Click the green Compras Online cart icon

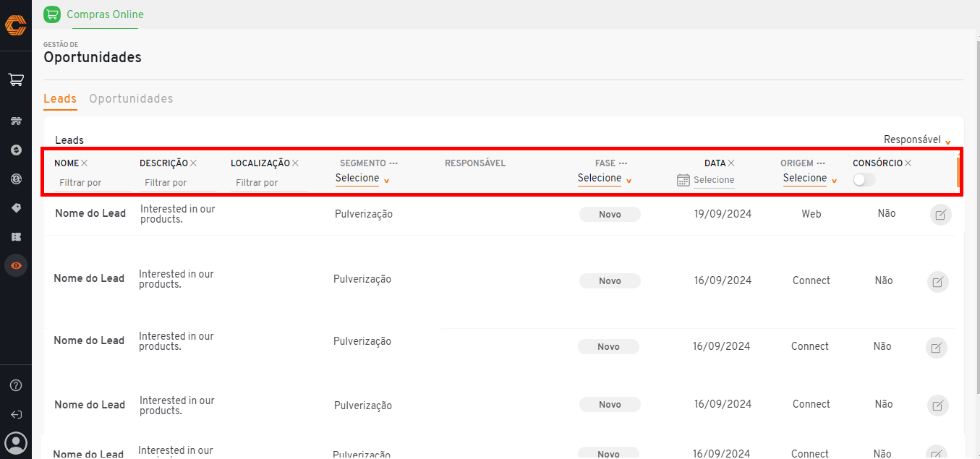click(52, 14)
